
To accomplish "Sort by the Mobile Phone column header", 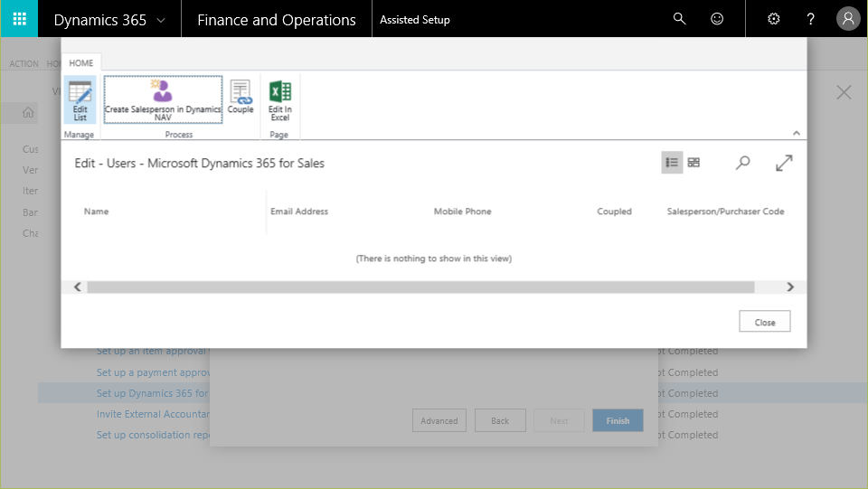I will [462, 212].
